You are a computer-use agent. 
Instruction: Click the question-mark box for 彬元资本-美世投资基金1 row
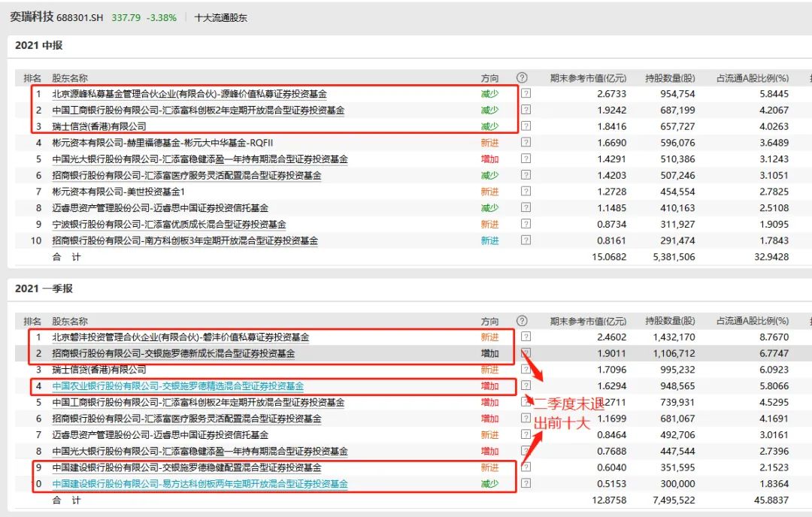pos(526,192)
